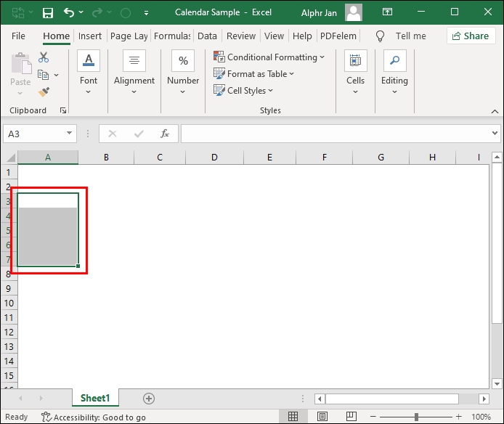Click the Select All corner triangle
This screenshot has width=504, height=424.
point(11,158)
